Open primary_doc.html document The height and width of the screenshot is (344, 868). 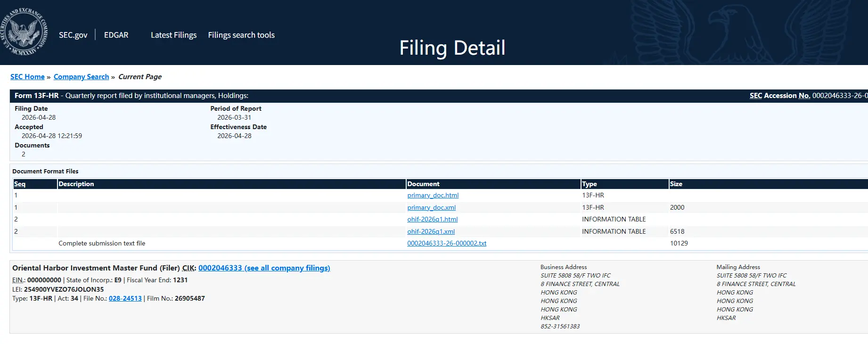pos(433,195)
